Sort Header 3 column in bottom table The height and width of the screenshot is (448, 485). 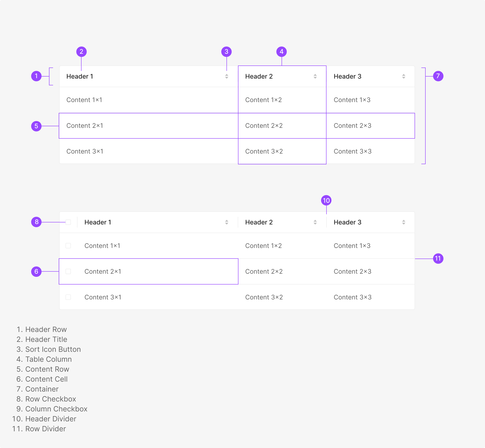point(403,222)
